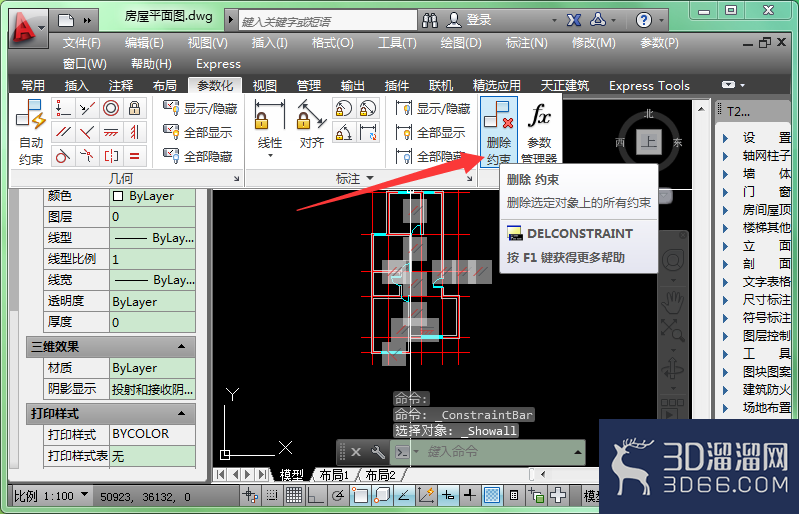The image size is (799, 514).
Task: Click the Radius dimensional constraint icon
Action: (344, 109)
